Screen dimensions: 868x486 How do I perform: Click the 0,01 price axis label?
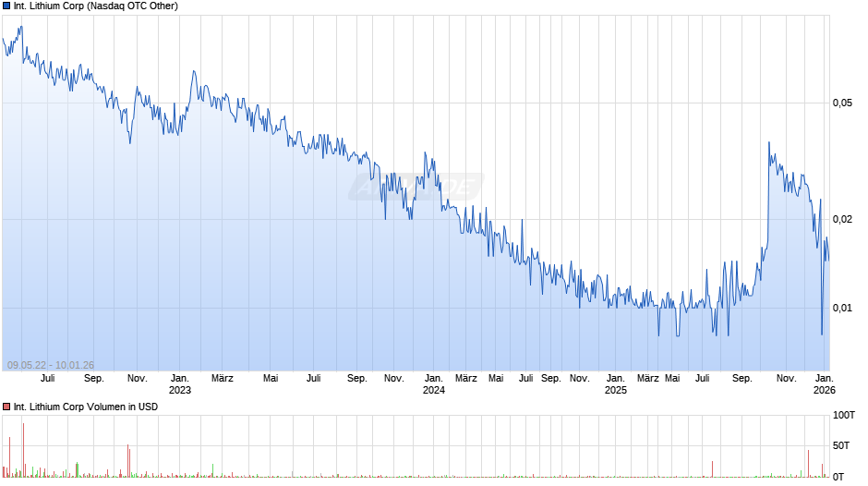pyautogui.click(x=842, y=308)
